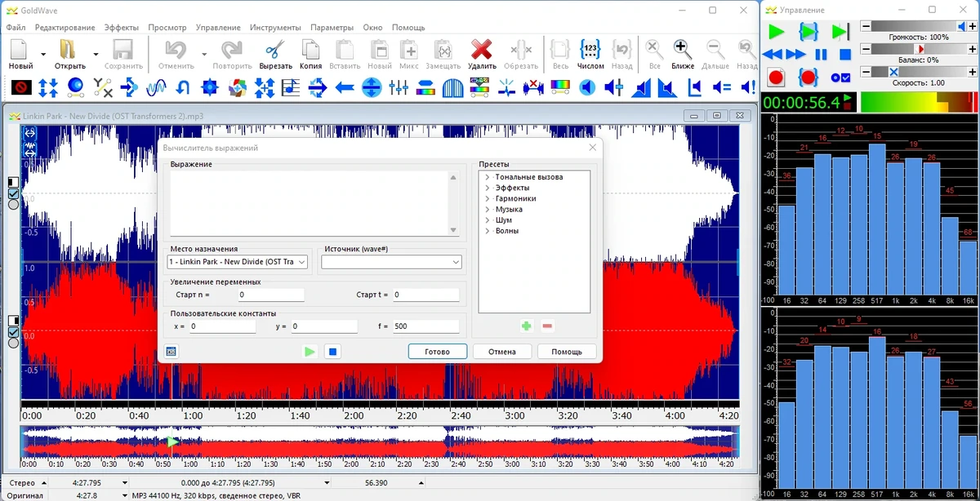The image size is (980, 501).
Task: Click the red Удалить delete icon
Action: (482, 49)
